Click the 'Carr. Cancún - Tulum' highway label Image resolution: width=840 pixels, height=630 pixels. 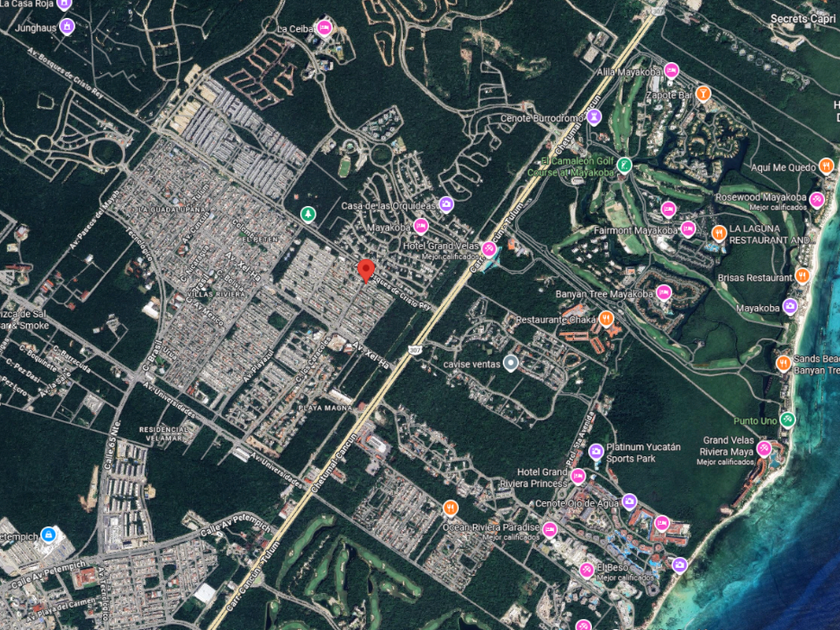point(252,577)
